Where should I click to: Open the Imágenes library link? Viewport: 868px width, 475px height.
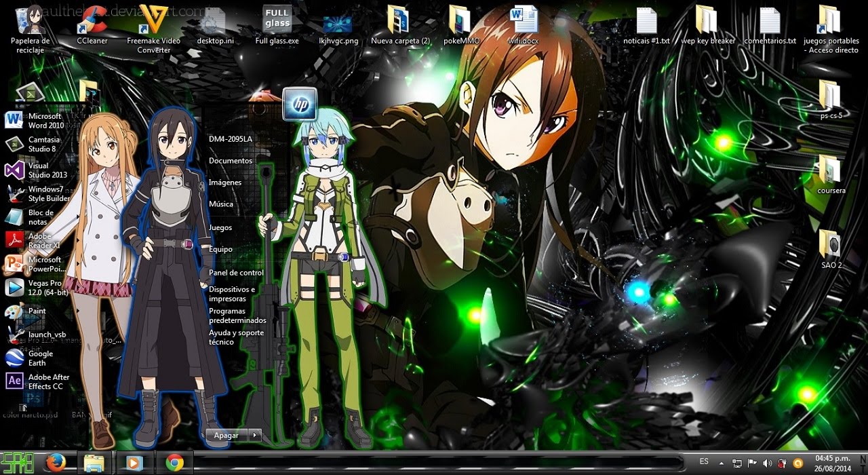tap(225, 183)
